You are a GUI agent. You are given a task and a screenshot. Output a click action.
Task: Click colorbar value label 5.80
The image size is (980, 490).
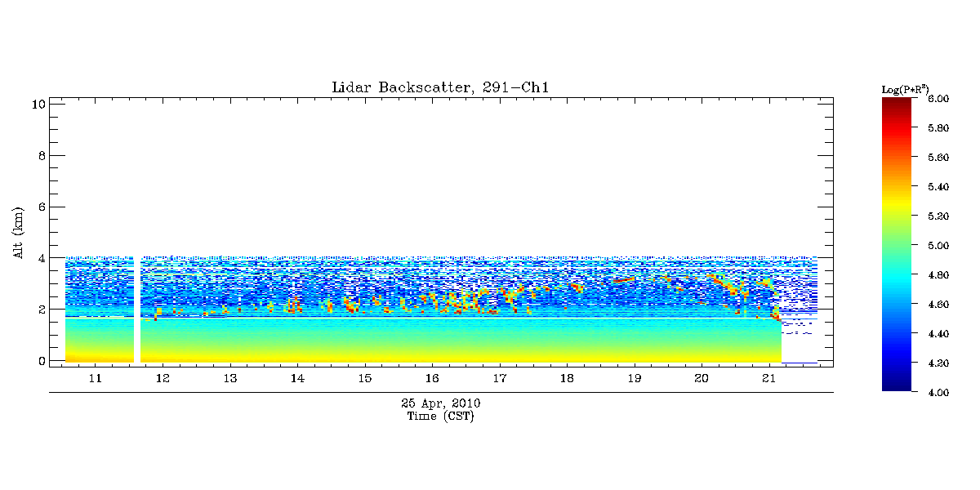click(938, 128)
